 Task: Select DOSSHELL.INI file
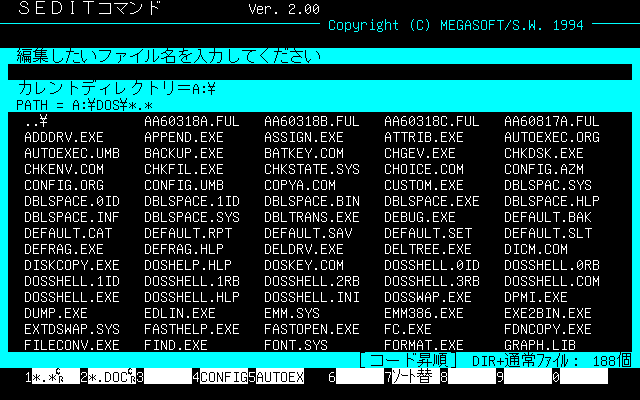click(312, 297)
